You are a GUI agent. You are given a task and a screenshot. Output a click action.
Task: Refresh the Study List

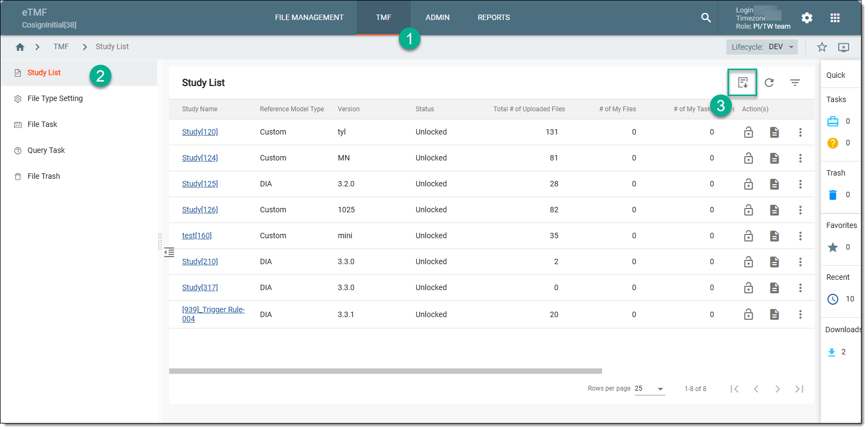click(x=769, y=83)
